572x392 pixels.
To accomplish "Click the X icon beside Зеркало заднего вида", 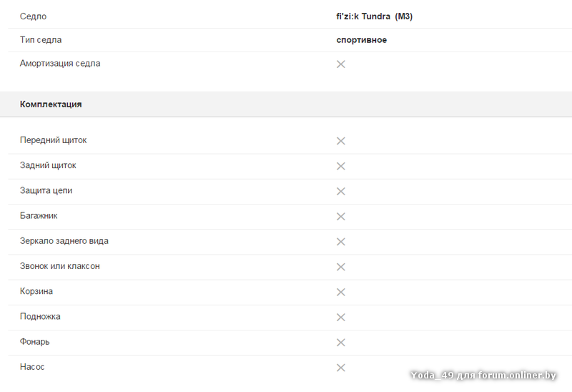I will point(341,242).
